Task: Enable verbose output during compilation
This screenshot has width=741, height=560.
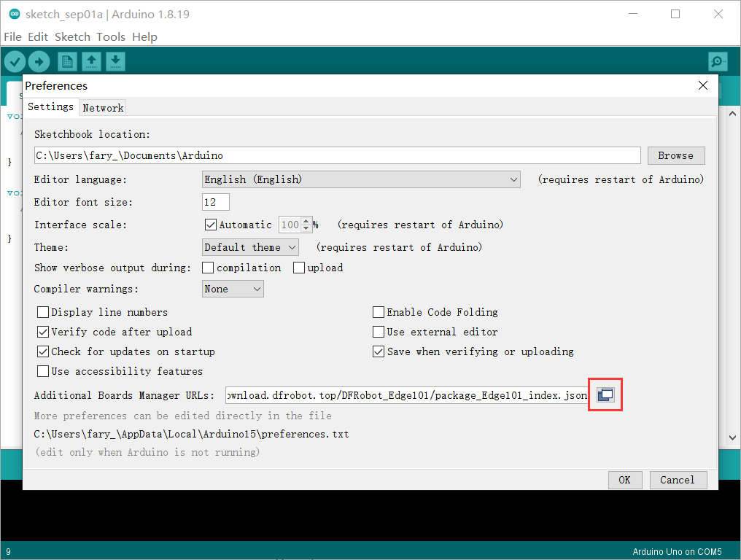Action: tap(208, 268)
